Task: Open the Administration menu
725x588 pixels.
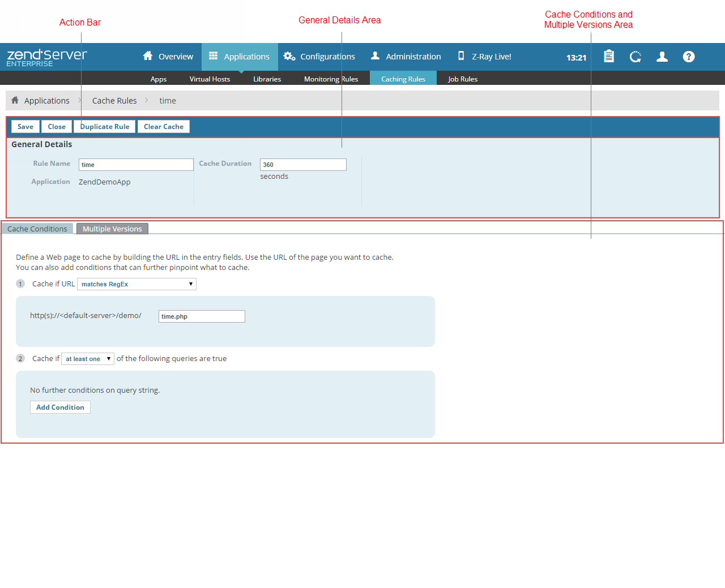Action: click(x=406, y=57)
